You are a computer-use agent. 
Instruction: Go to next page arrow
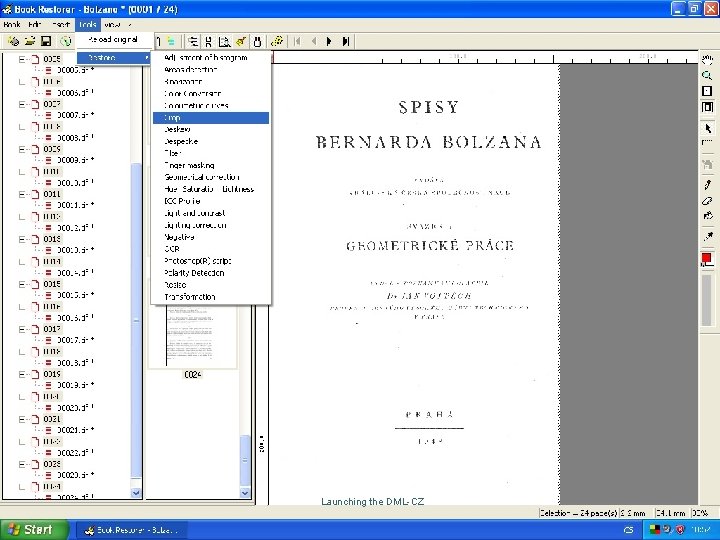click(x=329, y=42)
